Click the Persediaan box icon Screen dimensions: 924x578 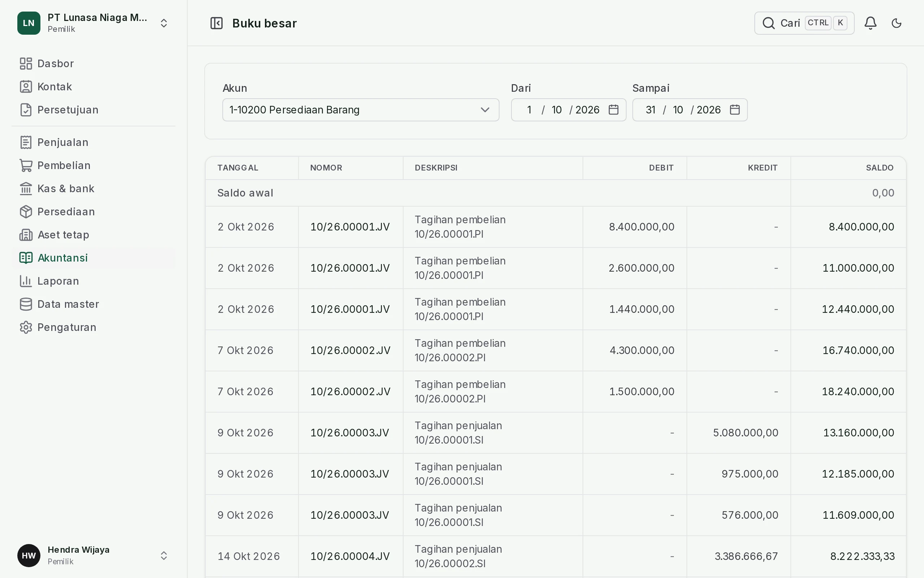pos(26,212)
